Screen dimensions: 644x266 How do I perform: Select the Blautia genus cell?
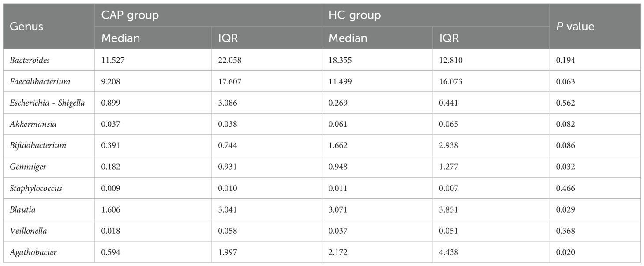pyautogui.click(x=22, y=209)
